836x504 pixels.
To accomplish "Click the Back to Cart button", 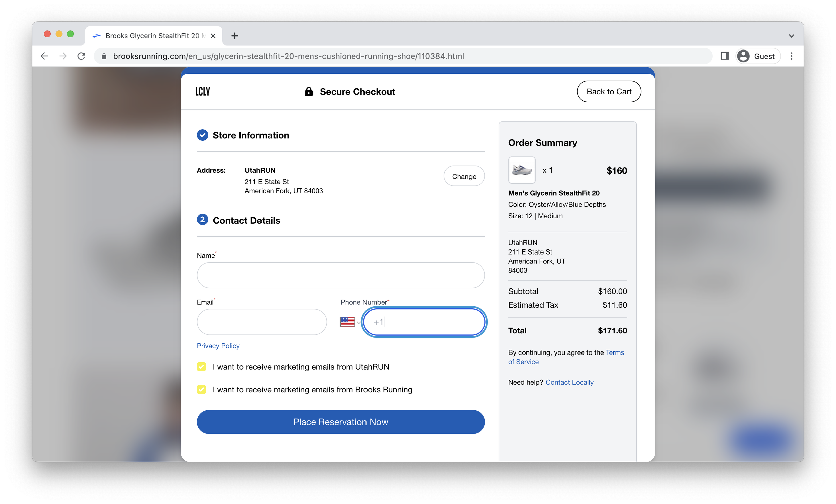I will click(609, 91).
